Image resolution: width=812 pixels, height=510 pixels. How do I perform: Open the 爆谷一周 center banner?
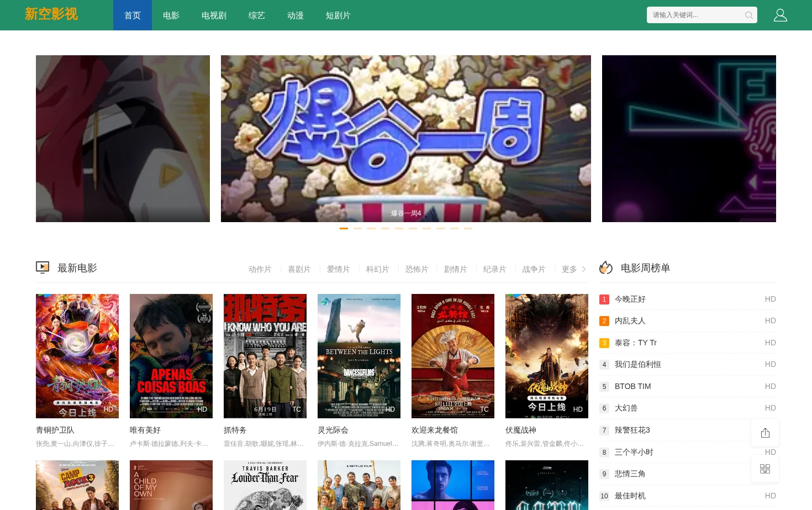tap(406, 139)
